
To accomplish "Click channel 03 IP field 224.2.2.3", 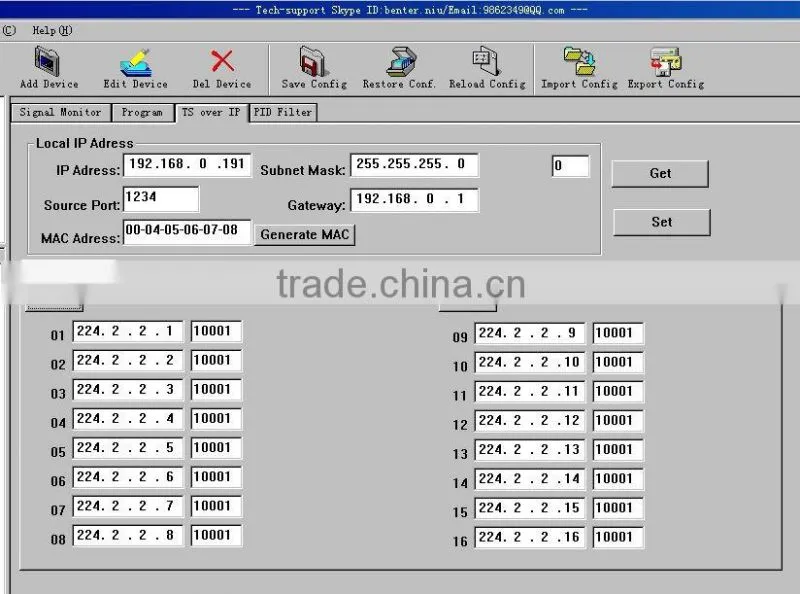I will [128, 389].
